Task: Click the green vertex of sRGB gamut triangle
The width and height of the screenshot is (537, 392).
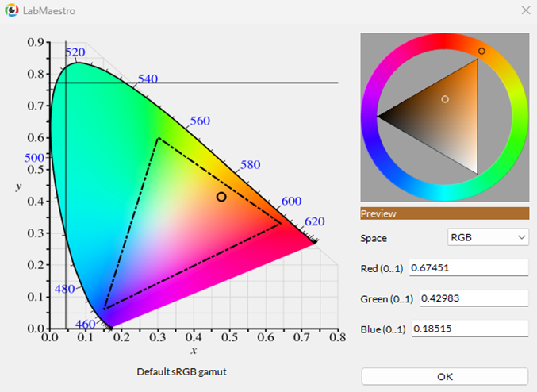Action: pos(158,138)
